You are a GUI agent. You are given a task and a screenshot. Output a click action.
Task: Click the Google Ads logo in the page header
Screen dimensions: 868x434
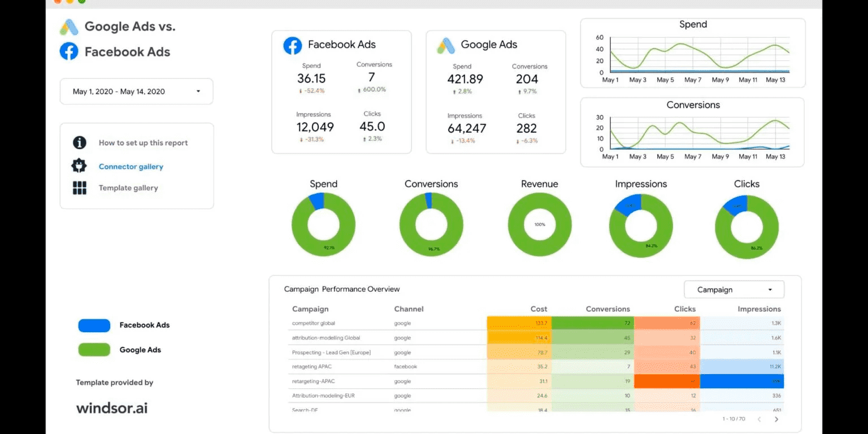click(68, 26)
